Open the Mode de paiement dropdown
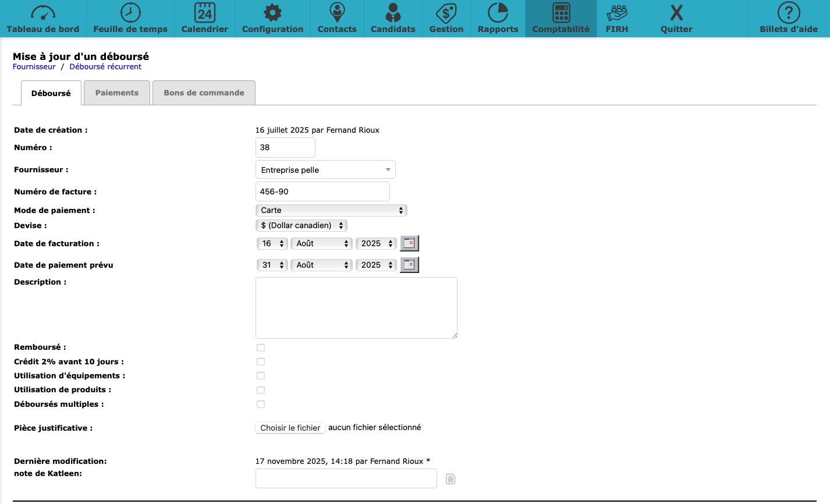 point(331,210)
